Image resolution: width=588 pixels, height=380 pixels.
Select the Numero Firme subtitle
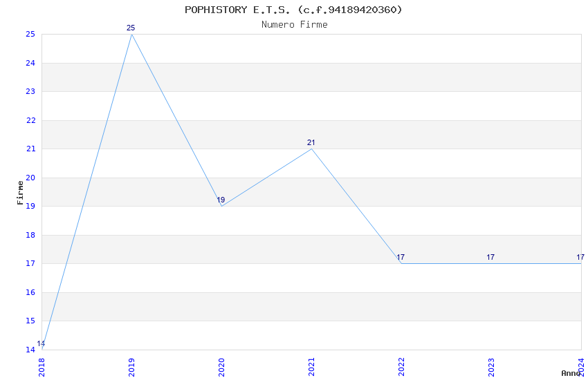(x=294, y=25)
